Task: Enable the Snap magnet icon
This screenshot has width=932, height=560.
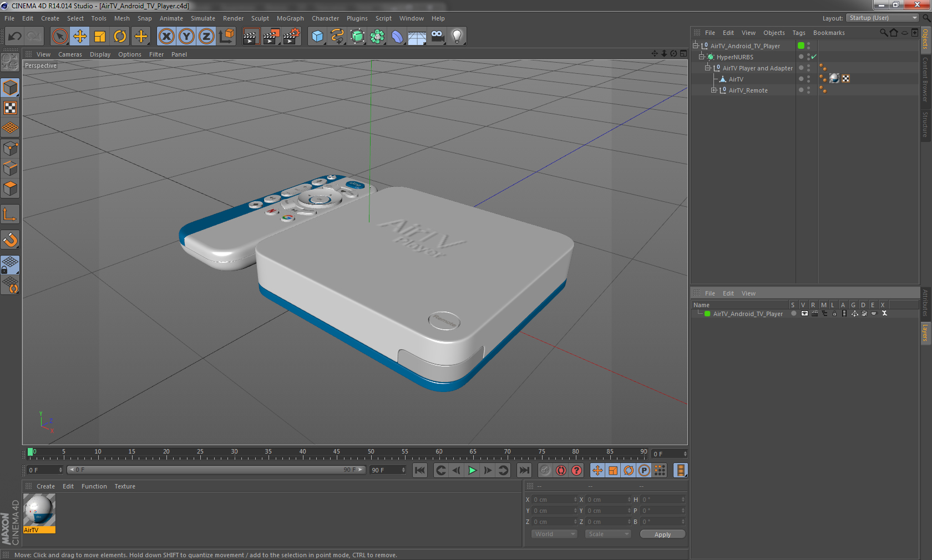Action: point(10,240)
